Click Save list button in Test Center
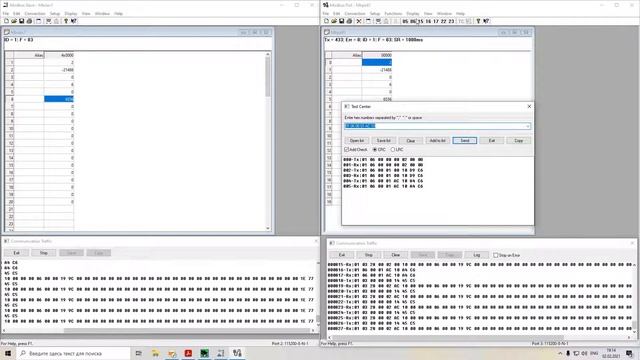Viewport: 640px width, 360px height. point(384,140)
